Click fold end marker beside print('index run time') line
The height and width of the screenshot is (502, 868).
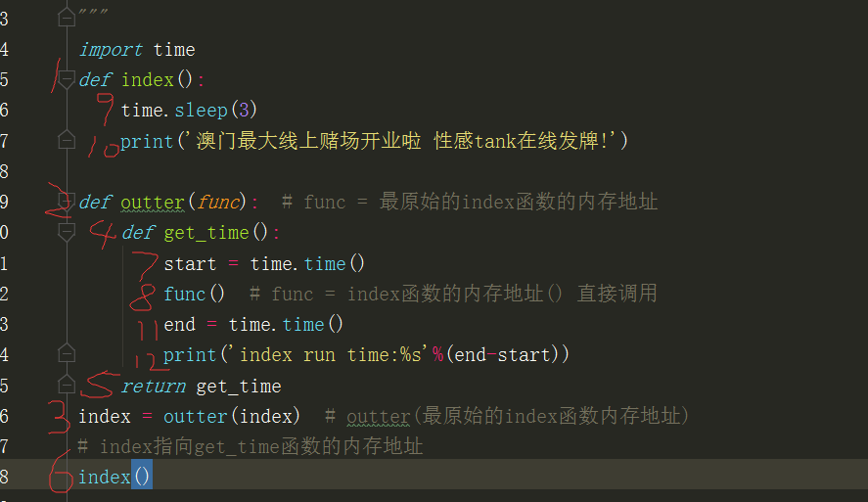66,353
